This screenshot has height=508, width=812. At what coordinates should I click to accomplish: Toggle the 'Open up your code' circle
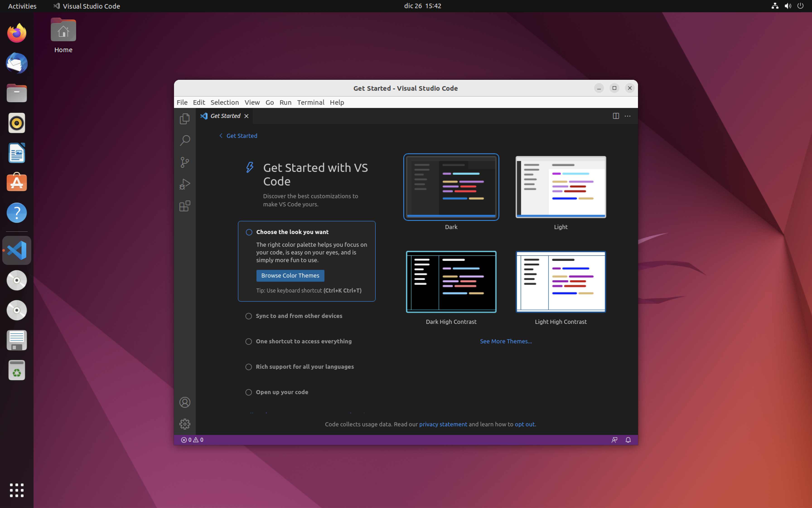tap(249, 392)
